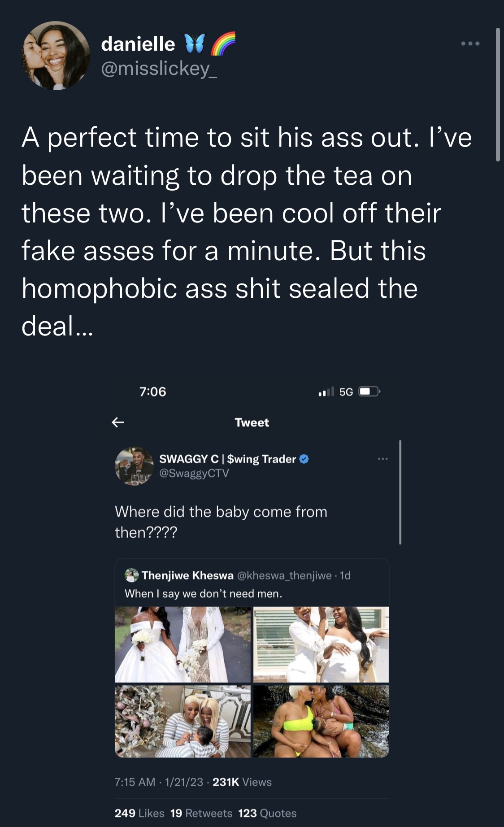The image size is (504, 827).
Task: Open the 249 Likes list
Action: 139,813
